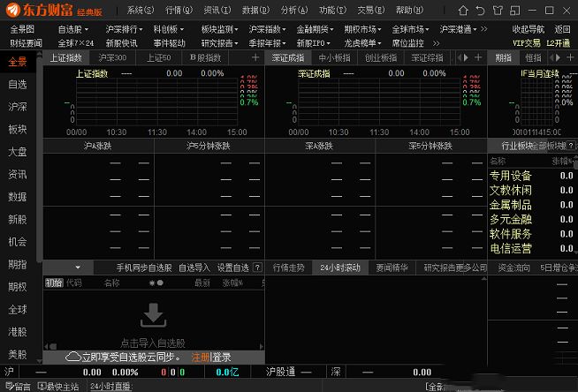Click help question mark in 行业板块 header
The image size is (578, 392).
tap(571, 146)
